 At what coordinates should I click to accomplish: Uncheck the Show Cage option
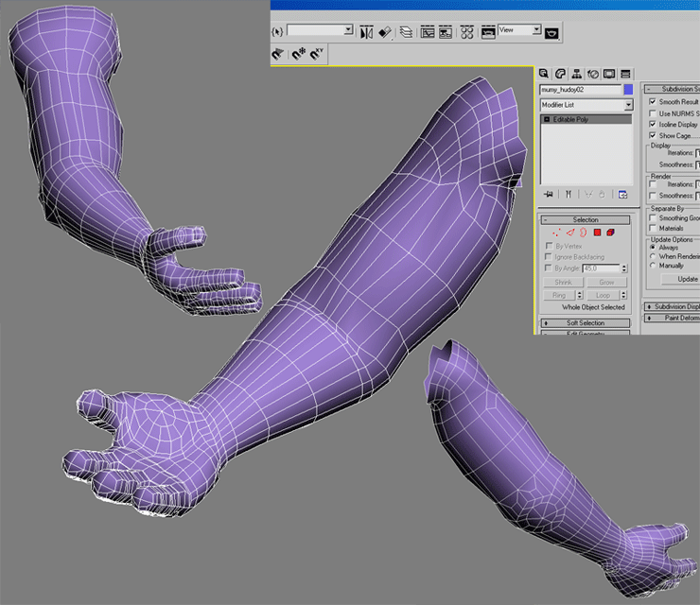click(653, 135)
